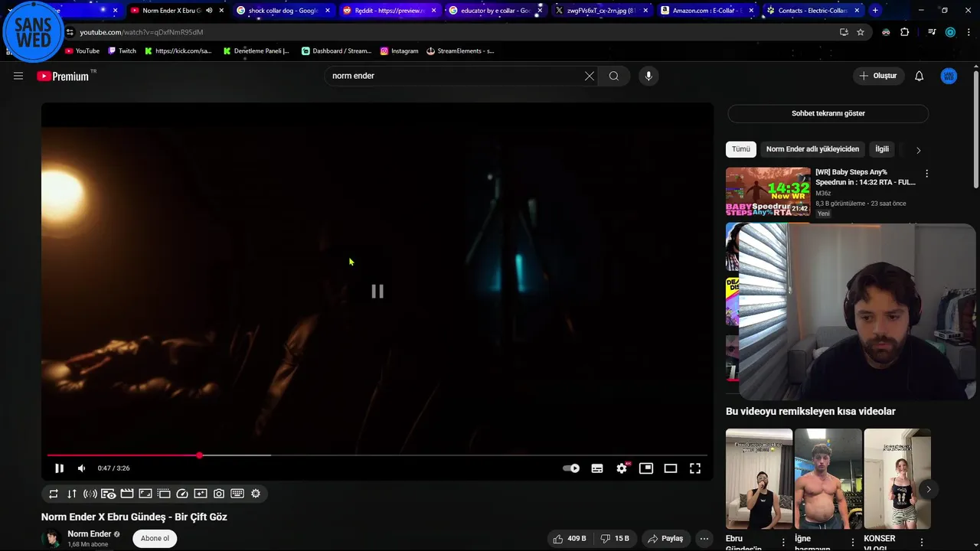Seek using the red progress bar
Viewport: 980px width, 551px height.
click(x=377, y=455)
